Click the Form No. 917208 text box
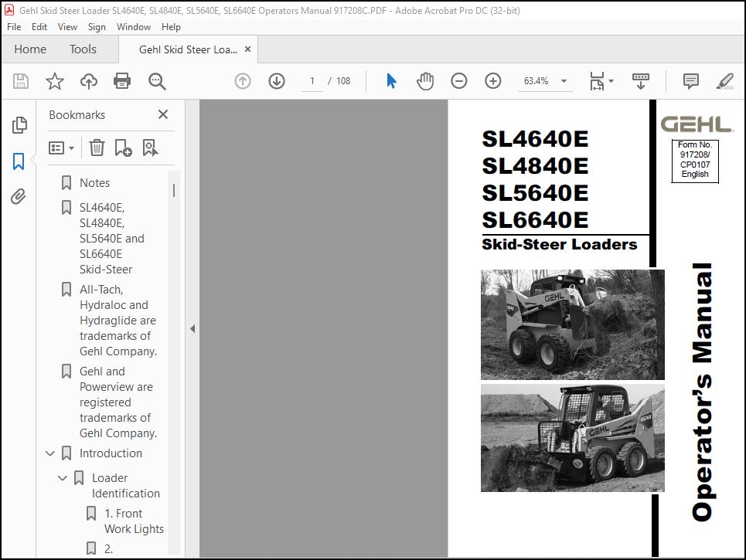This screenshot has height=560, width=746. pyautogui.click(x=695, y=160)
